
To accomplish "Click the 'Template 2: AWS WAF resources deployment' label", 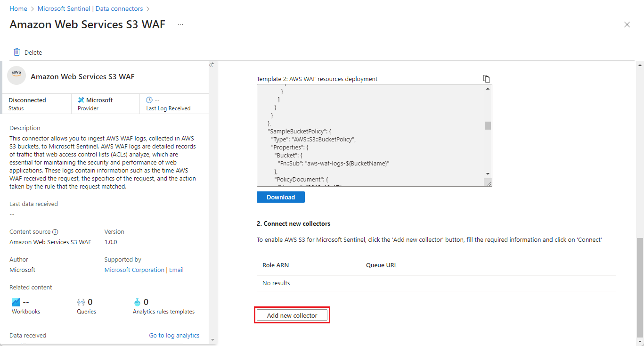I will click(x=317, y=79).
